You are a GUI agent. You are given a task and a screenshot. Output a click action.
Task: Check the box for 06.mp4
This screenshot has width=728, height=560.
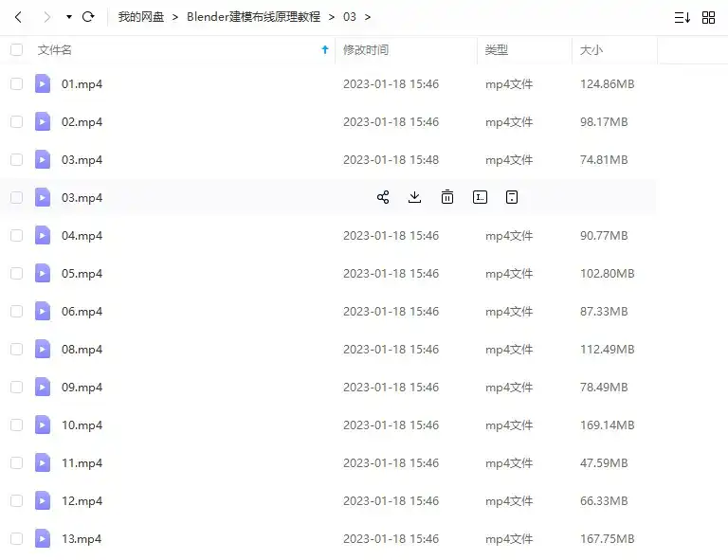pos(16,312)
